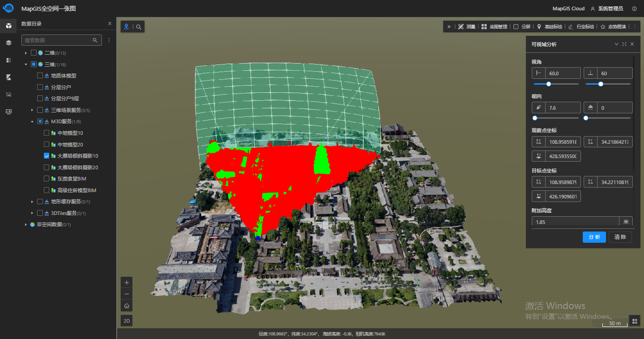Click the observer height field 428.5935500
This screenshot has width=644, height=339.
(563, 156)
